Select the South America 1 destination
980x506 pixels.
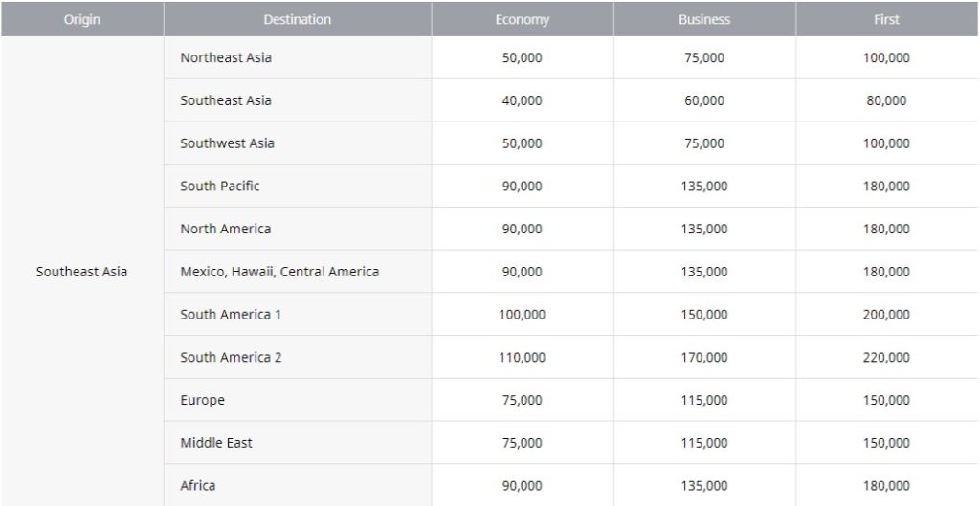[298, 315]
